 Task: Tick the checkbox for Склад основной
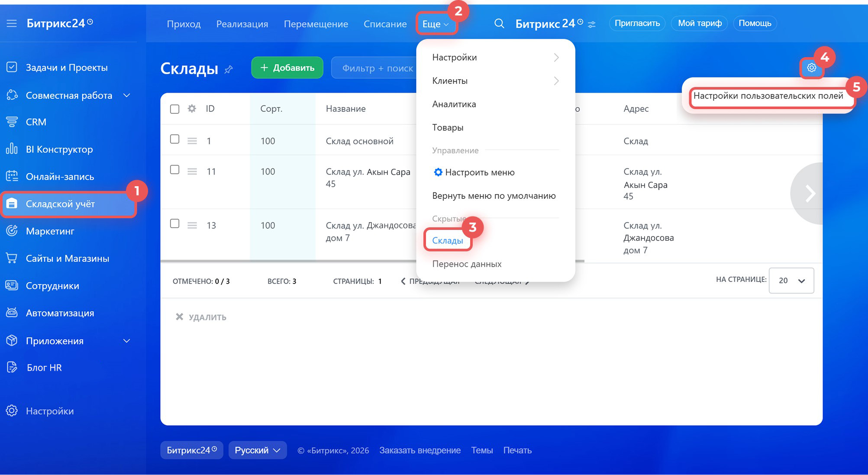pos(174,139)
